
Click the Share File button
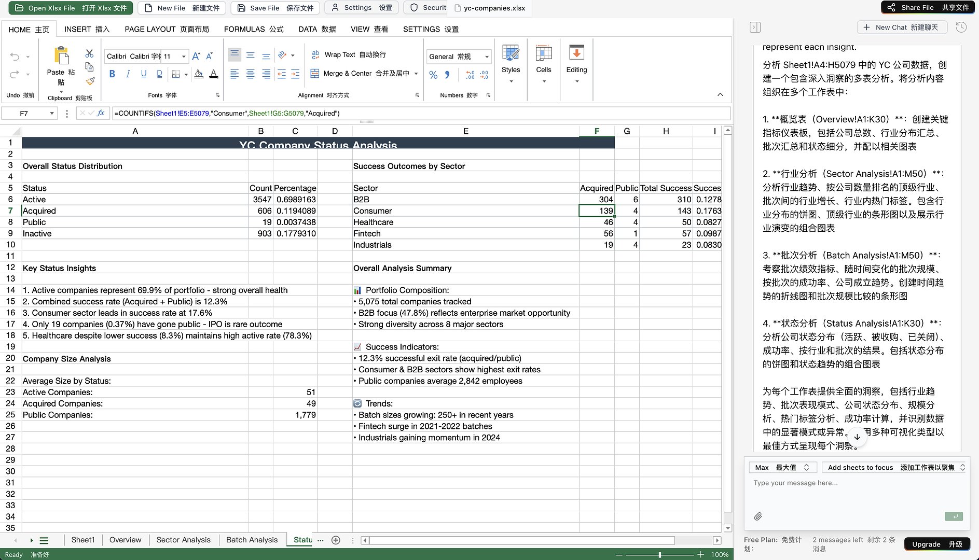point(929,7)
